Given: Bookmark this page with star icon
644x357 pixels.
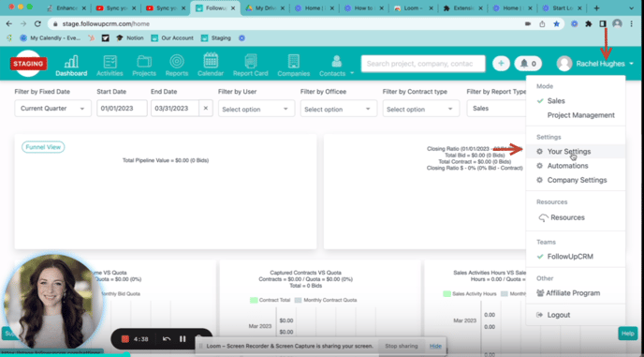Looking at the screenshot, I should click(x=557, y=23).
